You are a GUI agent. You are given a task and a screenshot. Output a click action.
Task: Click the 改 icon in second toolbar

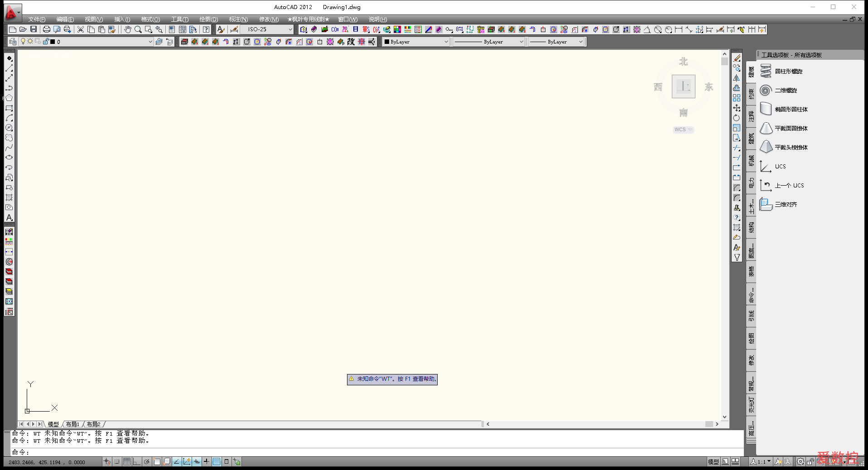pyautogui.click(x=351, y=42)
